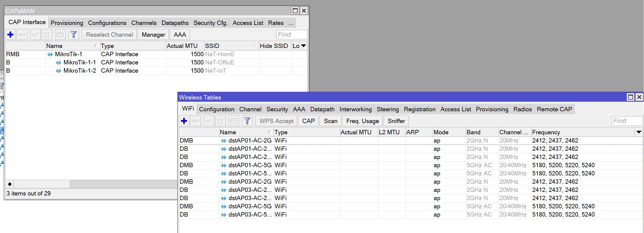The image size is (644, 233).
Task: Close the CAPsMAN window
Action: click(304, 11)
